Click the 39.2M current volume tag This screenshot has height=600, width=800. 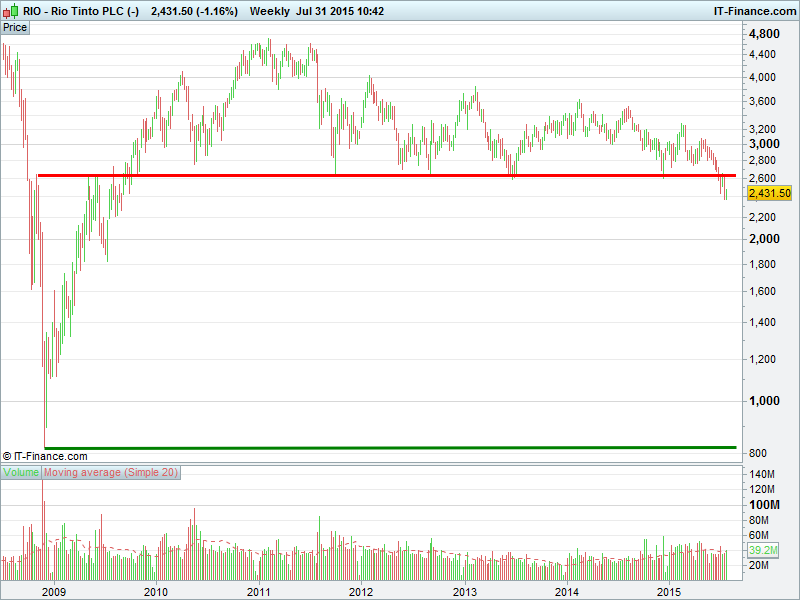point(763,550)
